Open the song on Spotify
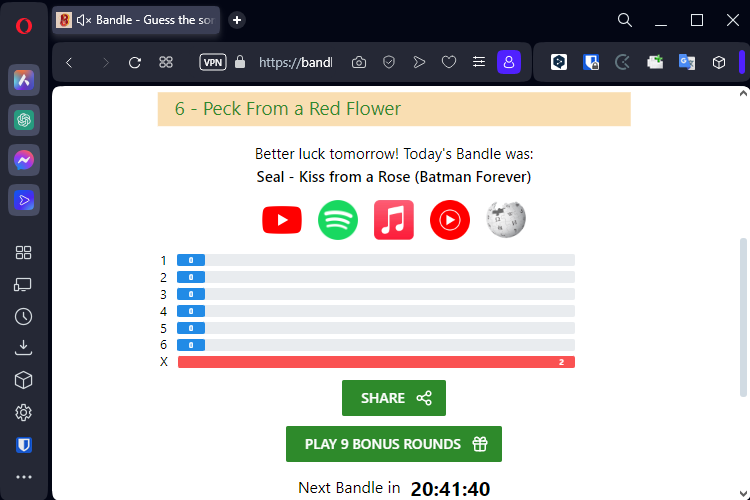Screen dimensions: 750x500 (x=338, y=220)
